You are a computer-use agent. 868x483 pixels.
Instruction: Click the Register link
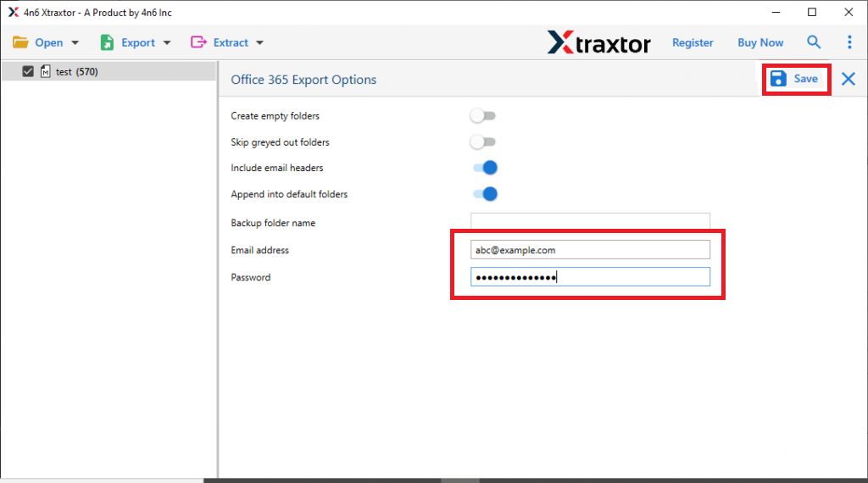coord(693,42)
